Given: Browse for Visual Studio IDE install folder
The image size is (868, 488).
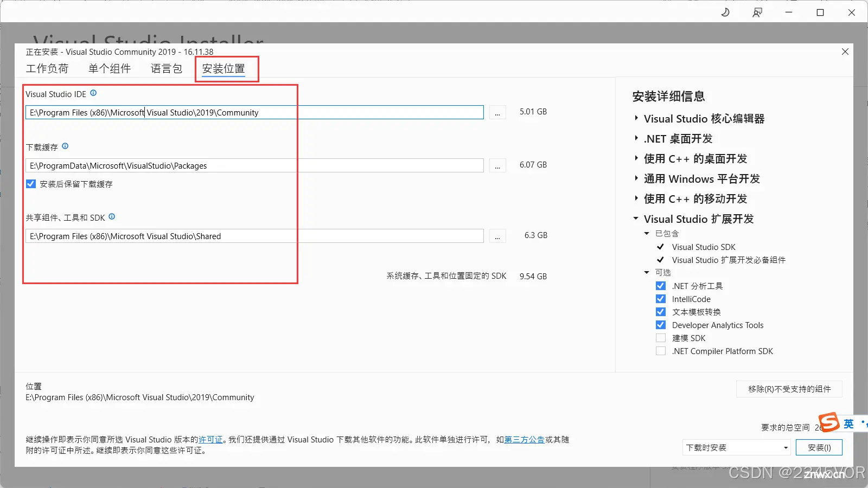Looking at the screenshot, I should click(497, 112).
